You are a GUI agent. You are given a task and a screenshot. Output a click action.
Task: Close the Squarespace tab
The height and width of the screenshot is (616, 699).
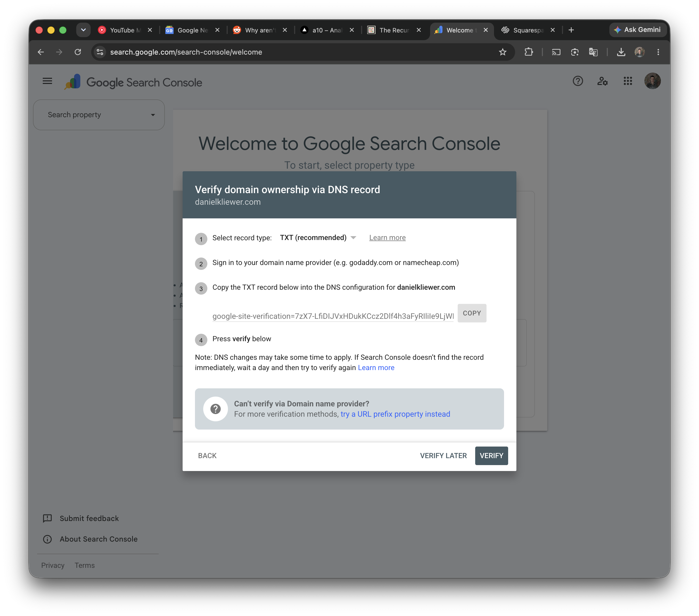[x=552, y=30]
